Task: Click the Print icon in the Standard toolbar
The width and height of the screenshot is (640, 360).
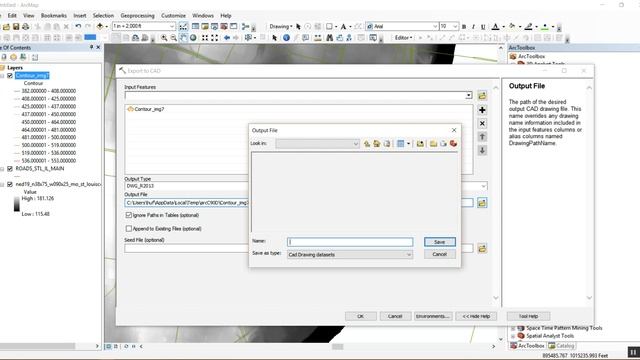Action: [x=25, y=27]
